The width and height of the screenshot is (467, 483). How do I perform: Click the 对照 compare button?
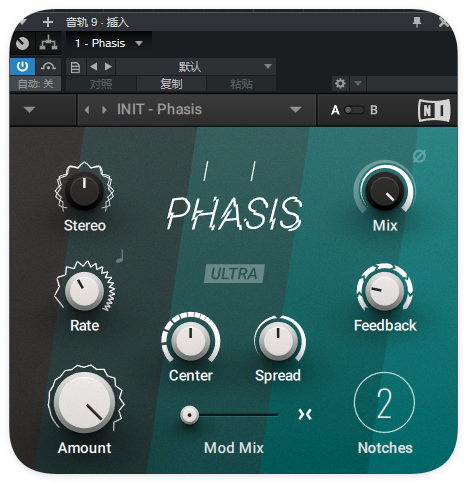click(x=101, y=84)
